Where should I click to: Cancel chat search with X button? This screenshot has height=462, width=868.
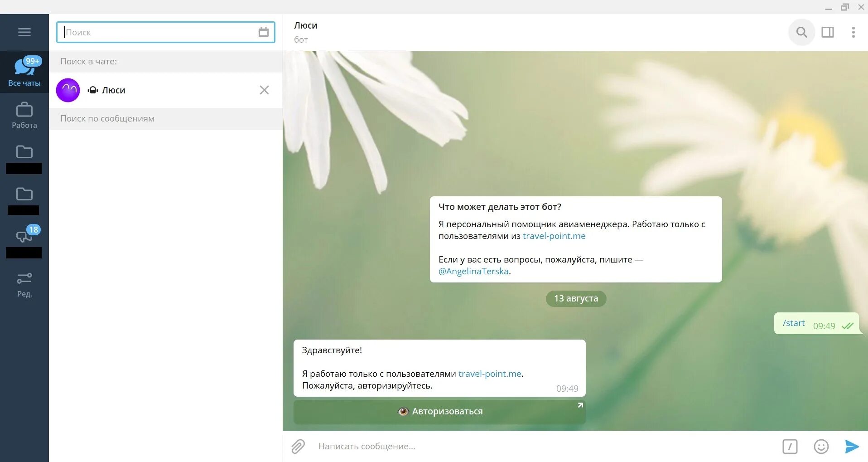click(264, 90)
